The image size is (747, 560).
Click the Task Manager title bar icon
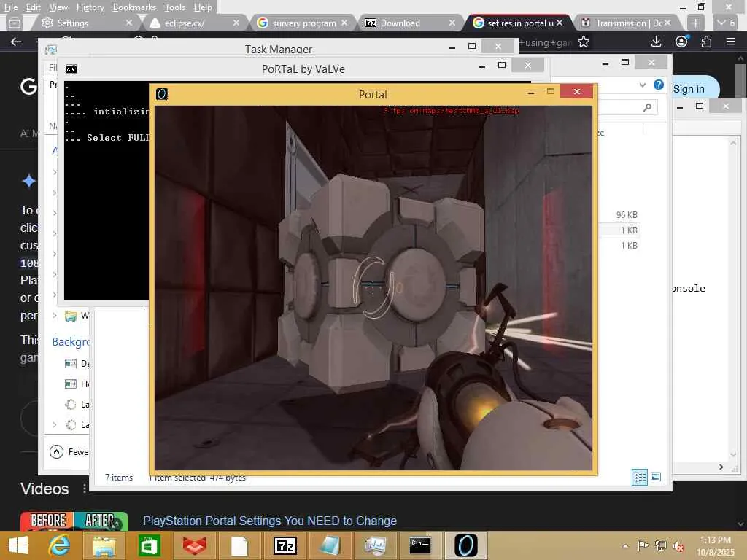point(50,49)
